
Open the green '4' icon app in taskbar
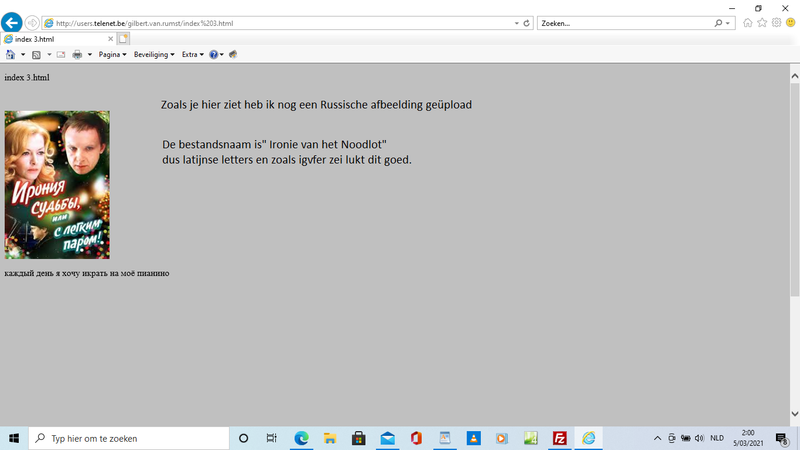[x=531, y=438]
